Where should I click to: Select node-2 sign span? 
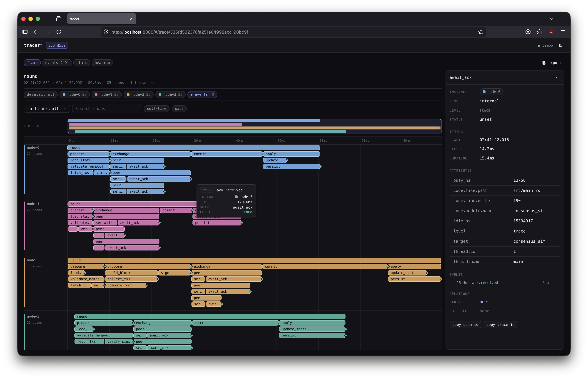point(174,273)
